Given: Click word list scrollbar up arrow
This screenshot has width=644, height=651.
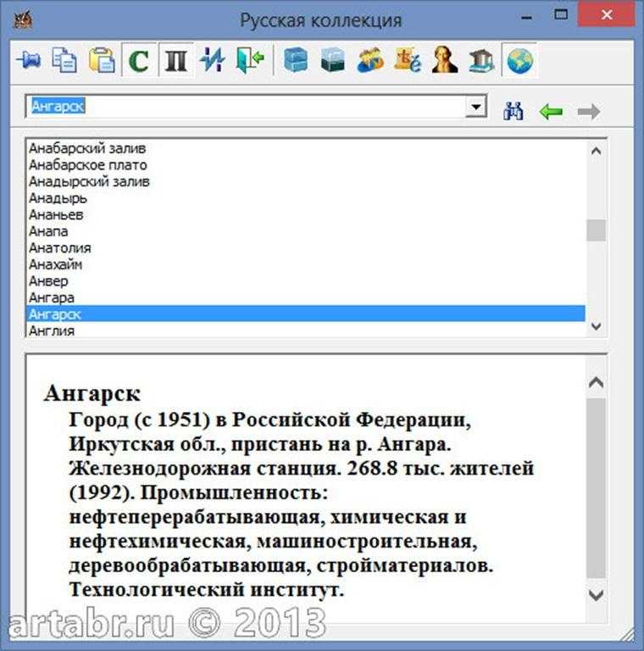Looking at the screenshot, I should point(597,151).
